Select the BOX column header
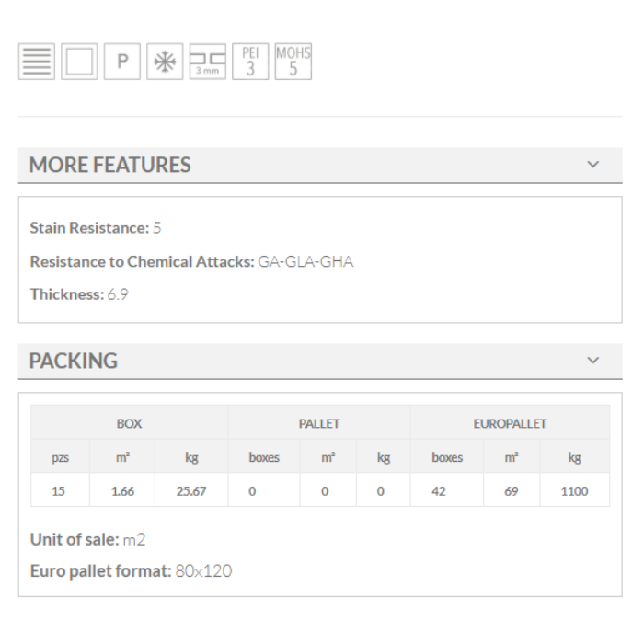Screen dimensions: 644x644 pyautogui.click(x=129, y=423)
